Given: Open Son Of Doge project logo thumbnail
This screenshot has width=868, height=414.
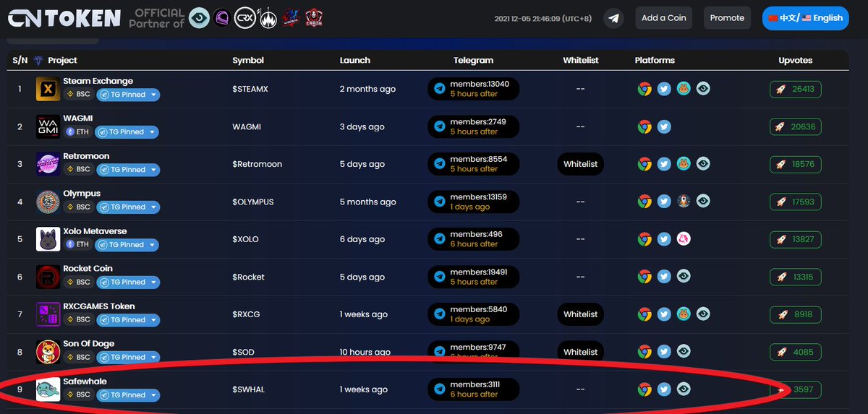Looking at the screenshot, I should point(48,353).
